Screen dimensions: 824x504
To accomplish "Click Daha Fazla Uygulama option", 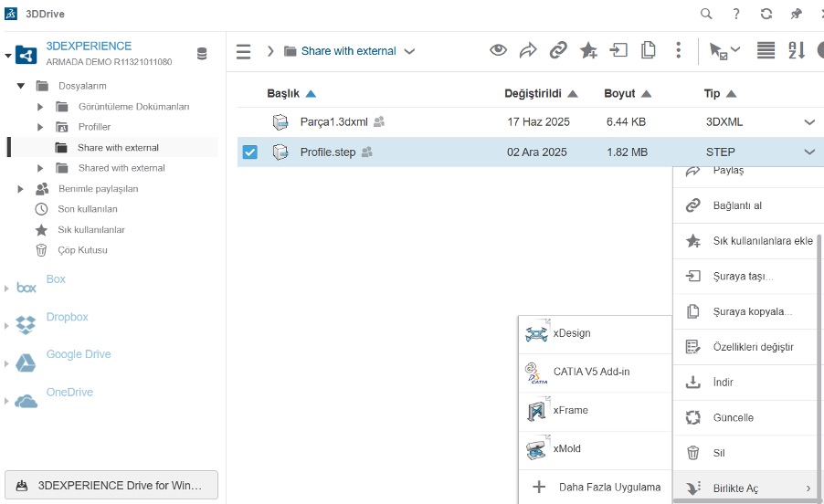I will (596, 488).
